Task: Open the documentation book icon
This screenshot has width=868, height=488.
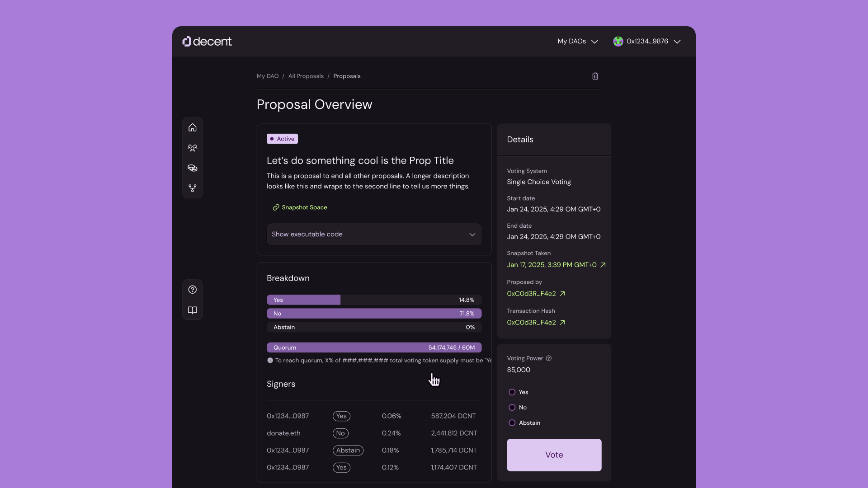Action: (193, 310)
